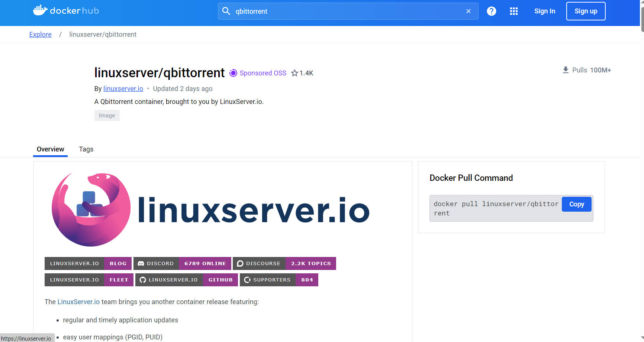Click the LinuxServer.io link in the description
This screenshot has height=342, width=644.
(x=78, y=302)
